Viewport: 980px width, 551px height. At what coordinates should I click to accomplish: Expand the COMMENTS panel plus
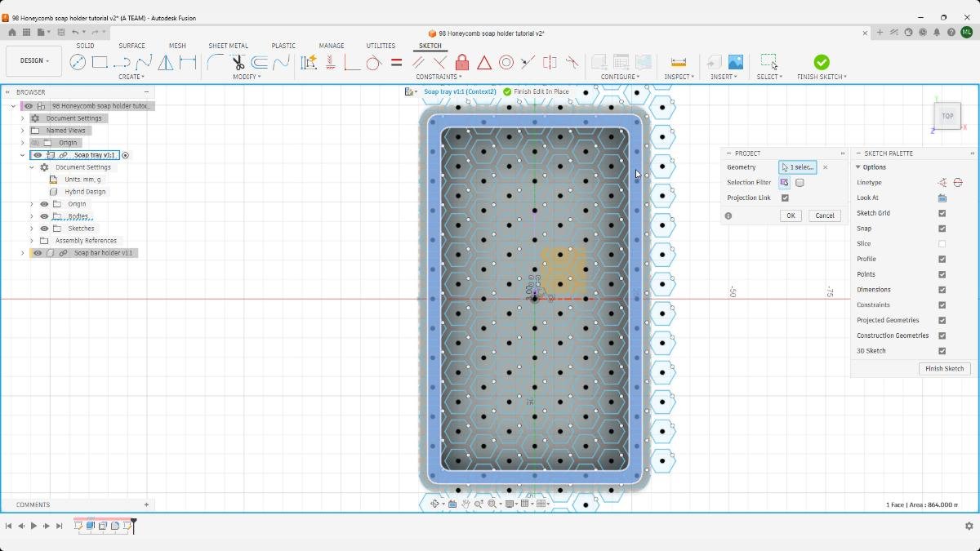(147, 504)
